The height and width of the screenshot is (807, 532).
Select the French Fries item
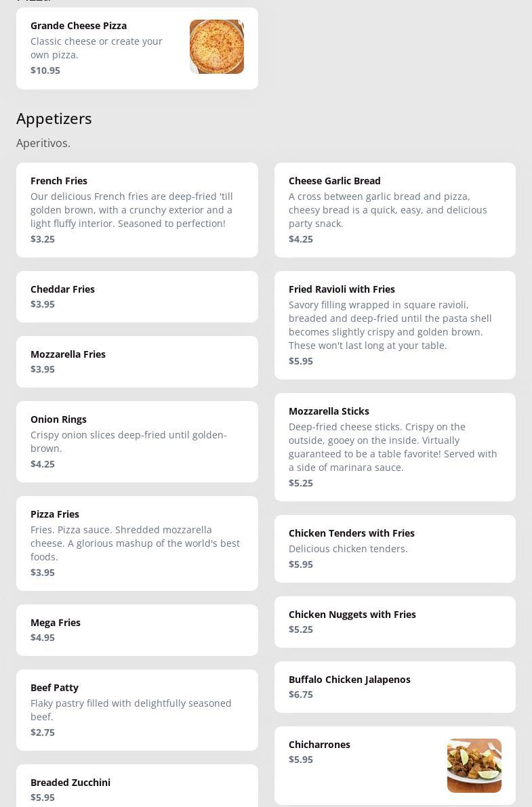(137, 209)
